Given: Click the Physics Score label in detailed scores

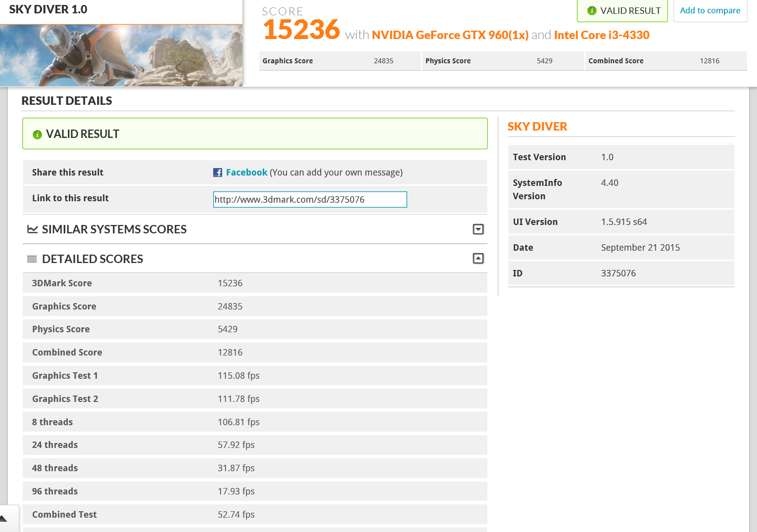Looking at the screenshot, I should point(61,329).
